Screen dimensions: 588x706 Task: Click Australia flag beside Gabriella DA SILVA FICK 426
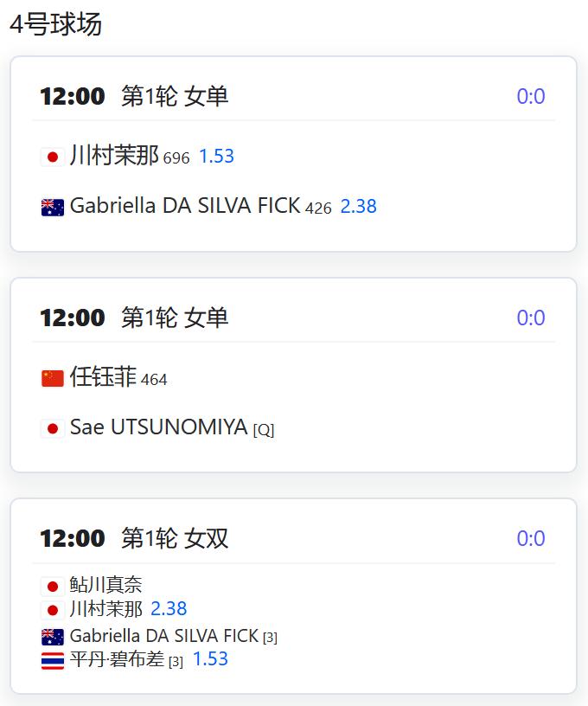pyautogui.click(x=52, y=208)
